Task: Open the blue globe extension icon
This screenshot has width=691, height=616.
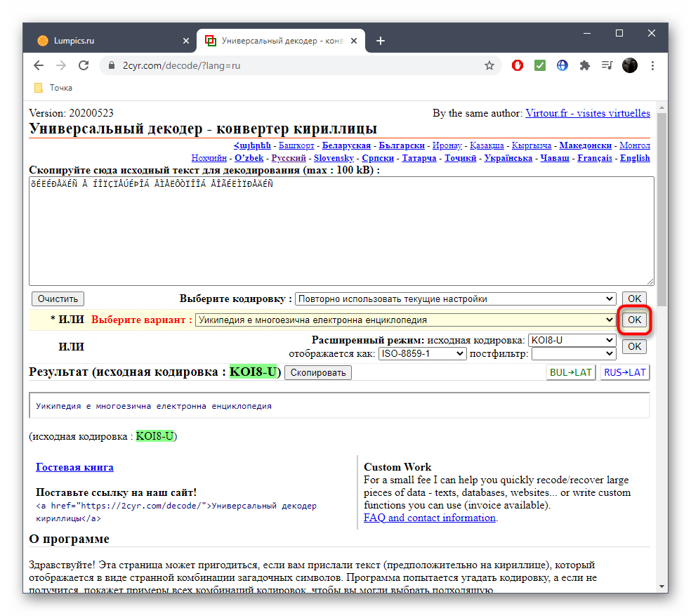Action: tap(562, 66)
